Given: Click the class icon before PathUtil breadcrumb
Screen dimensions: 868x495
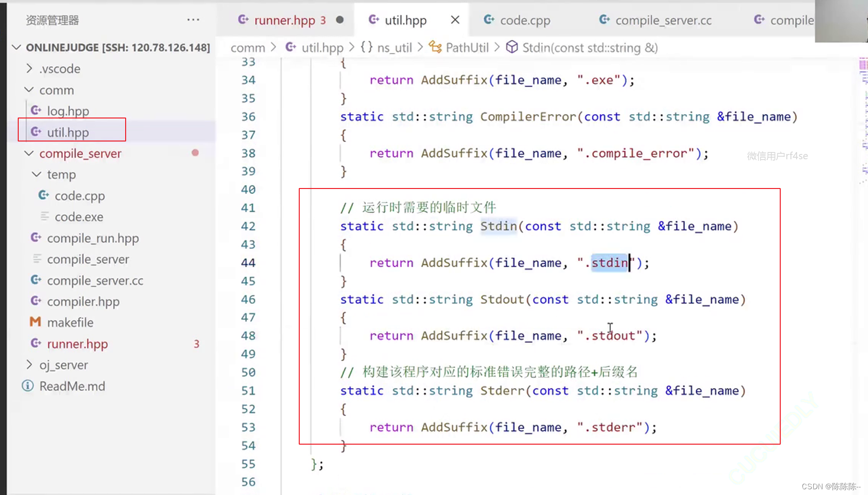Looking at the screenshot, I should click(x=435, y=47).
